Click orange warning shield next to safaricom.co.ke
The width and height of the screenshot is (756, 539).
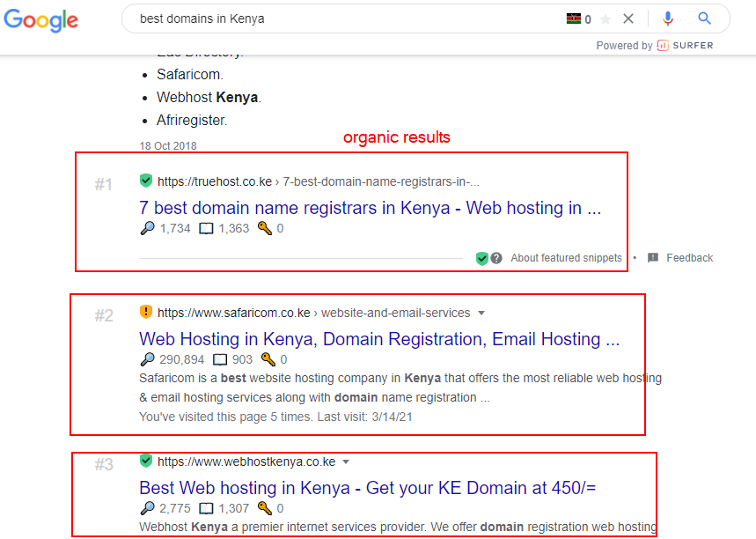[145, 312]
